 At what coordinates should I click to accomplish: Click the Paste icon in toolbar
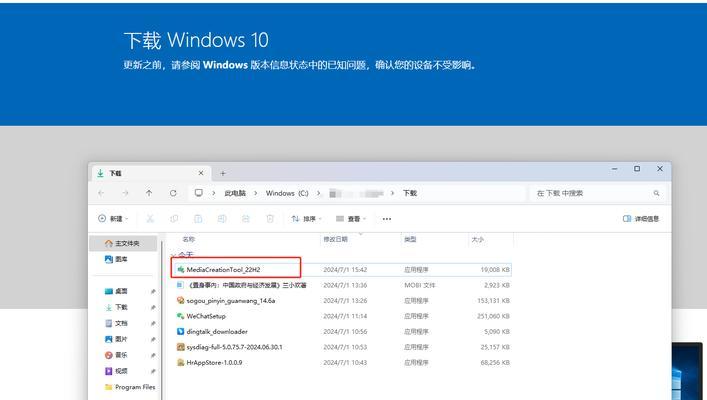(x=198, y=219)
